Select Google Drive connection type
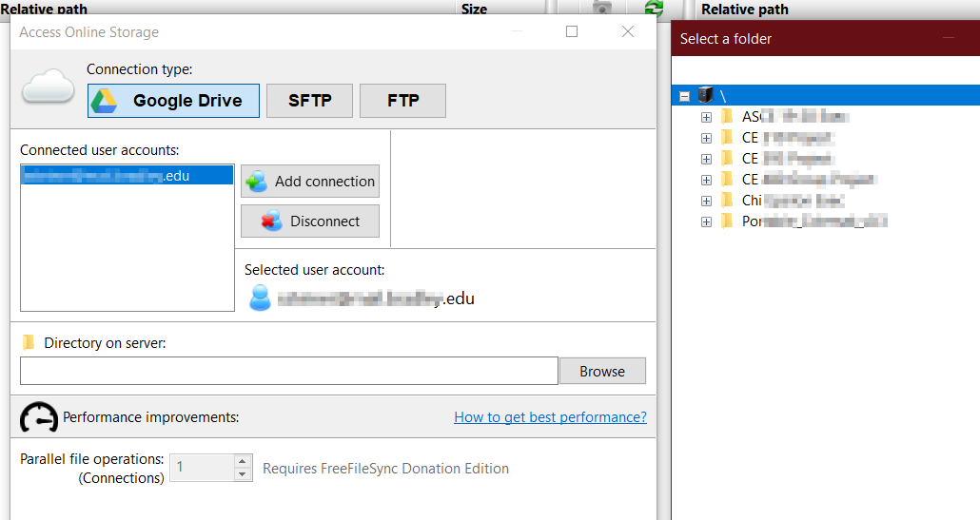980x520 pixels. (x=173, y=101)
